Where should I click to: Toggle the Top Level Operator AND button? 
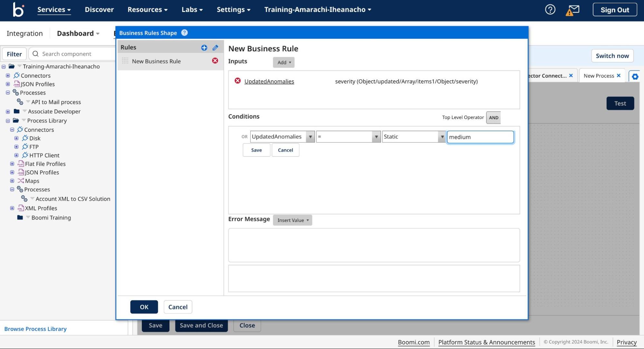tap(494, 117)
